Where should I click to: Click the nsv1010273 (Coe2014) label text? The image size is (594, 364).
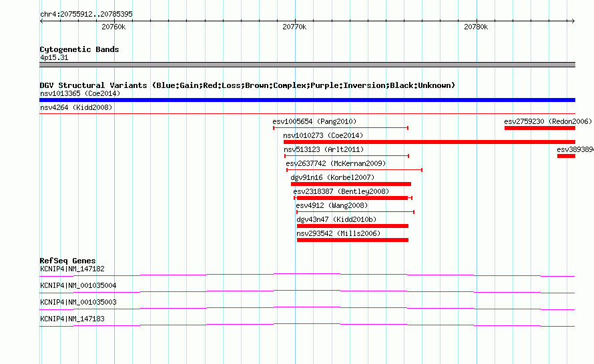point(323,135)
